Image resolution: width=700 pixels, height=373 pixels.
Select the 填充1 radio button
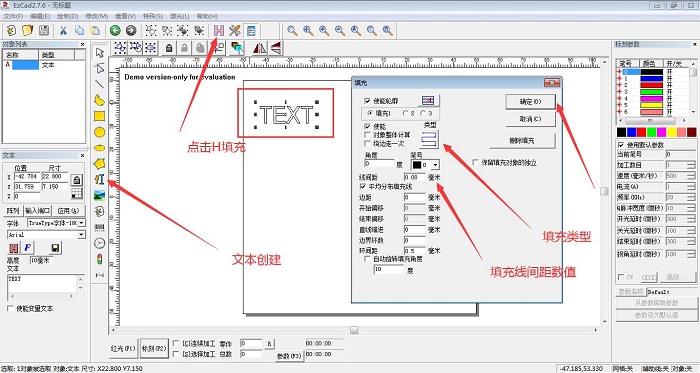[x=370, y=113]
